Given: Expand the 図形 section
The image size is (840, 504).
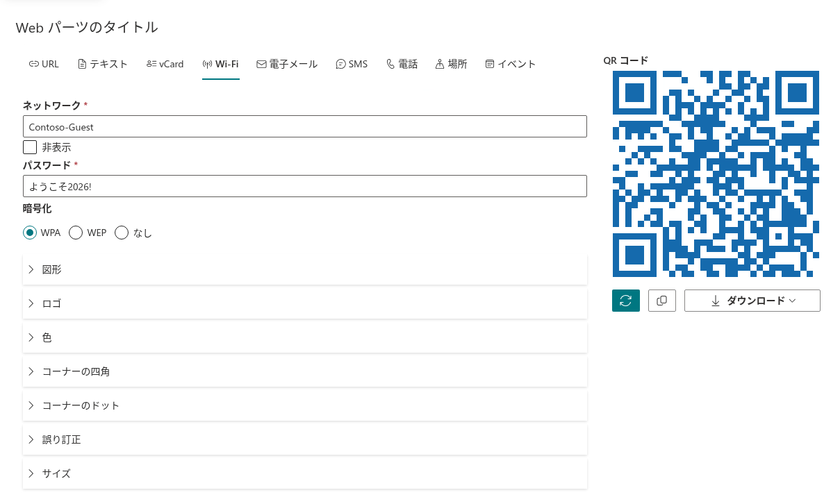Looking at the screenshot, I should (305, 269).
